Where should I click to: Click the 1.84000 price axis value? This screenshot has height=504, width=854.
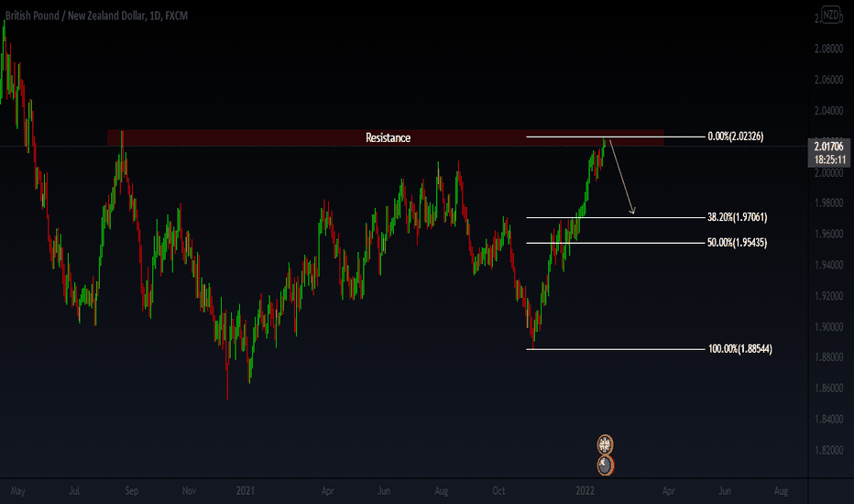[x=828, y=420]
